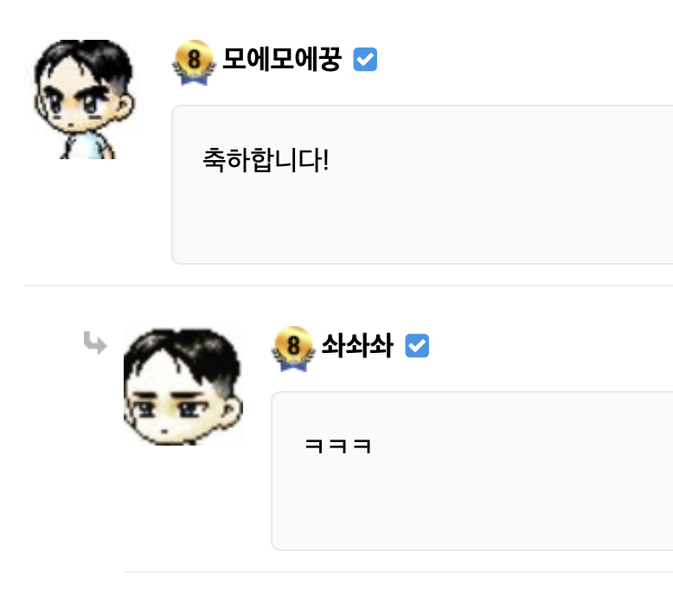Click the gray reply arrow icon

coord(95,343)
